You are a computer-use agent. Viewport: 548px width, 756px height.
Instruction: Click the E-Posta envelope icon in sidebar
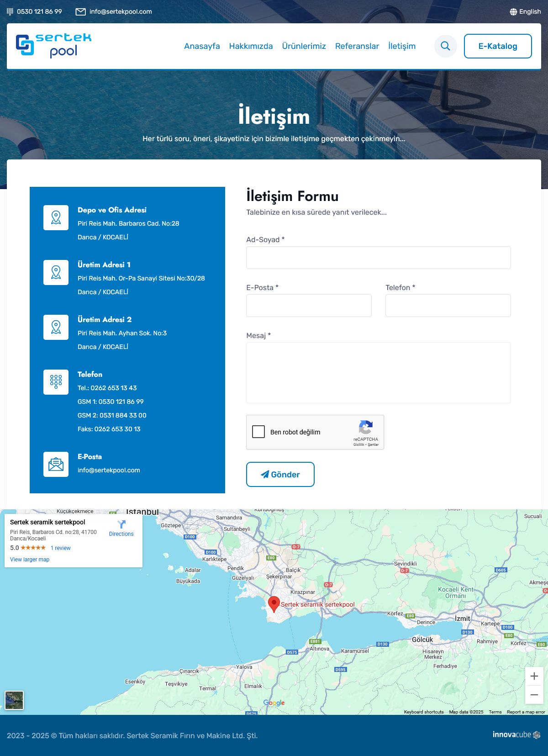pyautogui.click(x=56, y=464)
